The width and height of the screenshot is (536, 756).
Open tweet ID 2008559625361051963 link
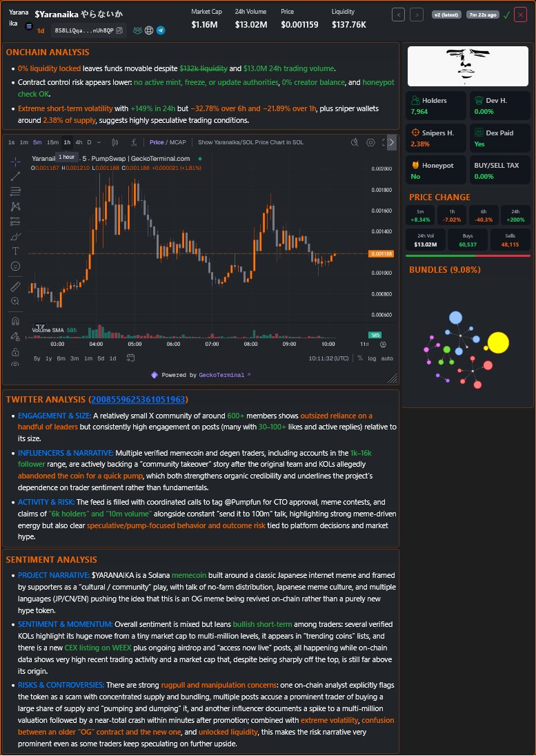[138, 399]
